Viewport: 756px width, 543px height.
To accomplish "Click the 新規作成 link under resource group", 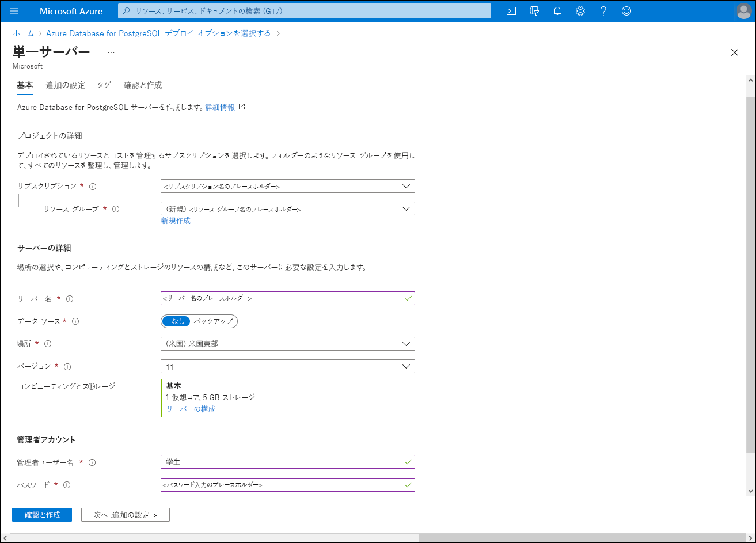I will coord(176,221).
